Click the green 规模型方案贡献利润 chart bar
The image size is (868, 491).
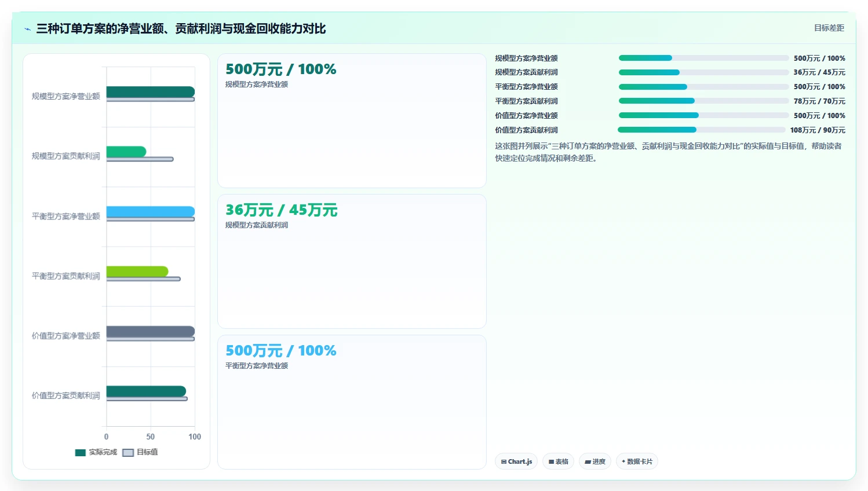coord(126,152)
